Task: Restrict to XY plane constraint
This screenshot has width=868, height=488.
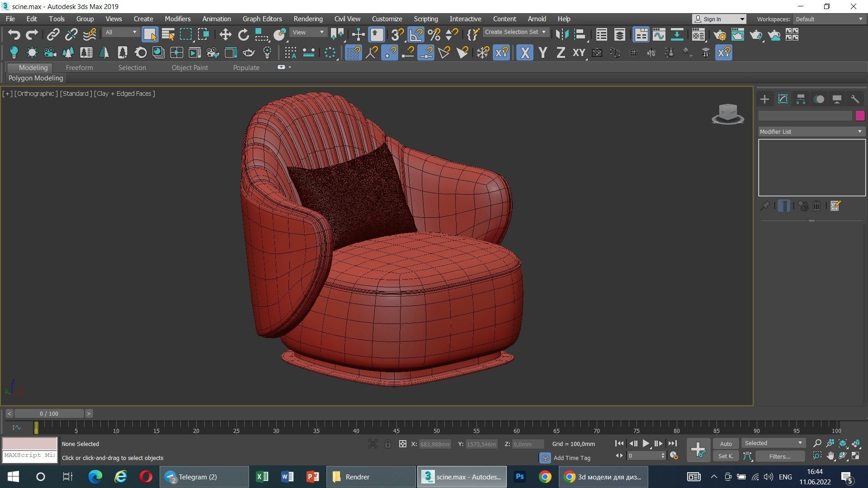Action: coord(579,52)
